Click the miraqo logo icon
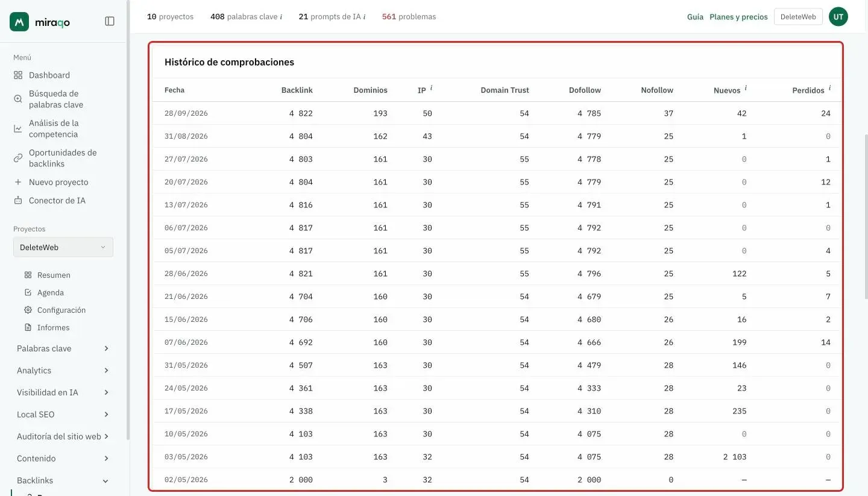This screenshot has height=496, width=868. [x=19, y=22]
